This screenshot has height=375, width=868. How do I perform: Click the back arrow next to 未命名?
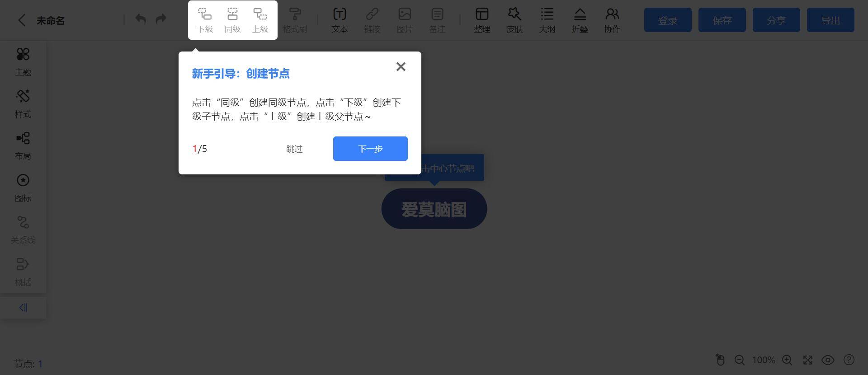[22, 20]
